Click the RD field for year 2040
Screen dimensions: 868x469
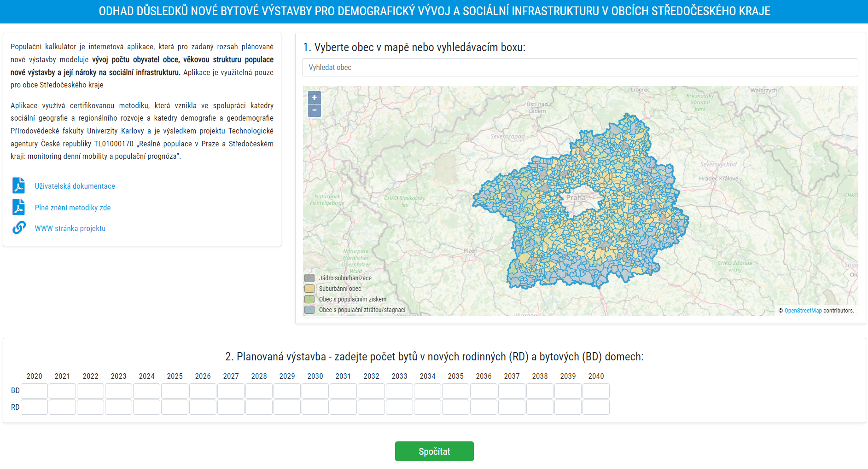click(596, 407)
